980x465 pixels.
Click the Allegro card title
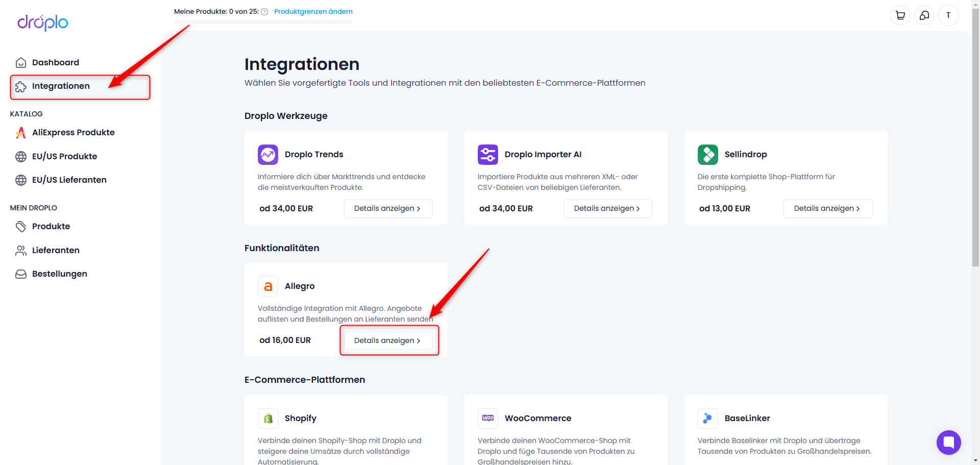300,286
